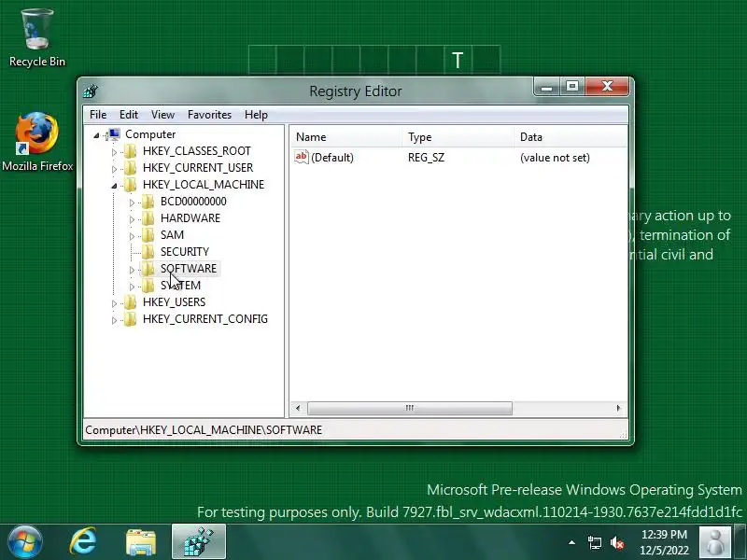Click the scrollbar left arrow

tap(298, 408)
